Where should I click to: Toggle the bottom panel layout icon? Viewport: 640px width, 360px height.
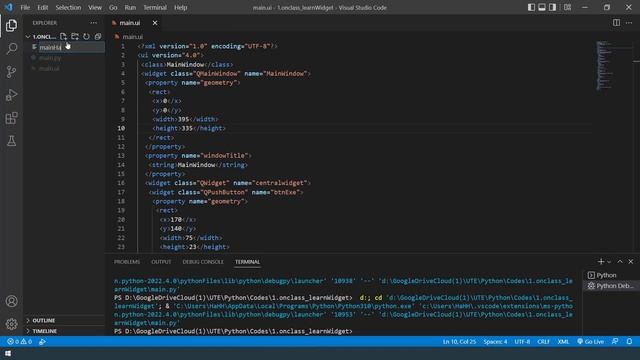pyautogui.click(x=542, y=7)
